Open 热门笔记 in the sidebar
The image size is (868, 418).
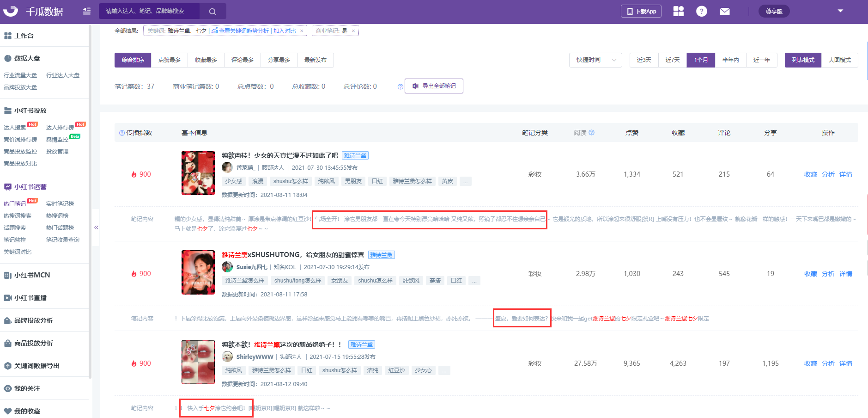pyautogui.click(x=15, y=204)
